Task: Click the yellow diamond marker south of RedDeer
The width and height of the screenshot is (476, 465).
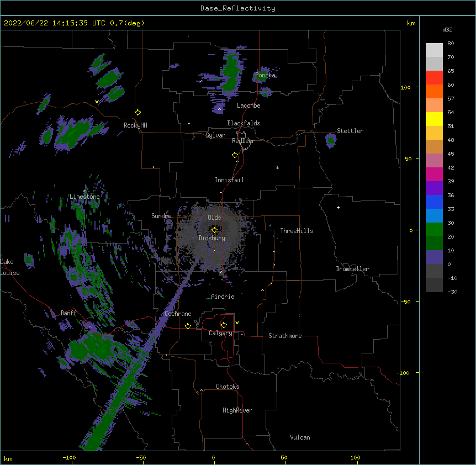Action: (235, 155)
